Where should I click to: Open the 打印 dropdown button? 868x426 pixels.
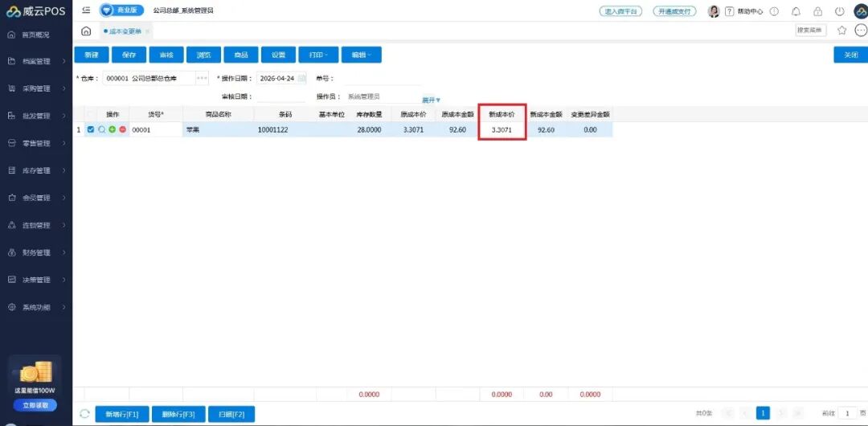tap(318, 55)
